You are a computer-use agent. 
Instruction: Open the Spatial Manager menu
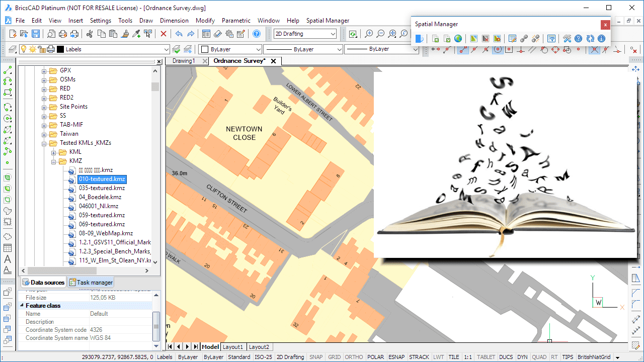pos(328,21)
